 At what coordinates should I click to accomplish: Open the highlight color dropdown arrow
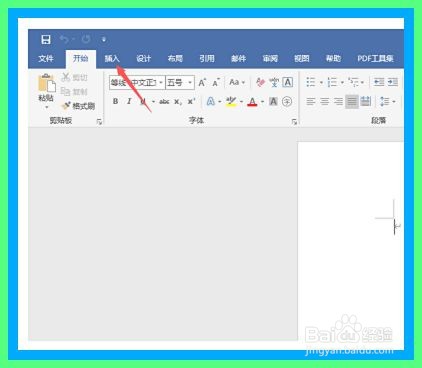[241, 102]
